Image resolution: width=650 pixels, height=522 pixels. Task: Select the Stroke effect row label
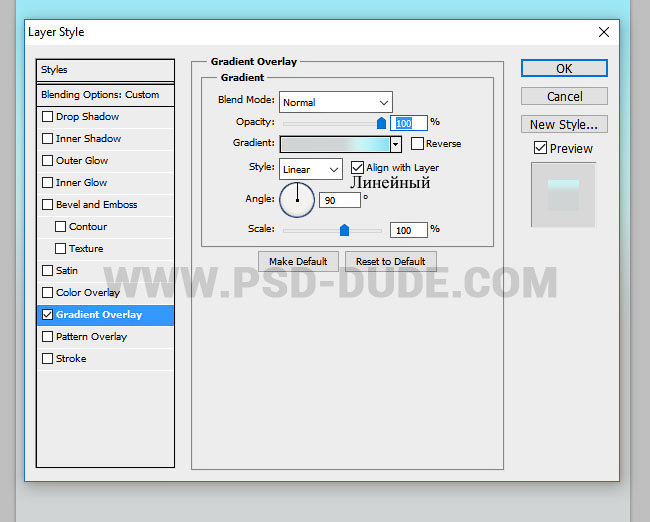(x=71, y=358)
